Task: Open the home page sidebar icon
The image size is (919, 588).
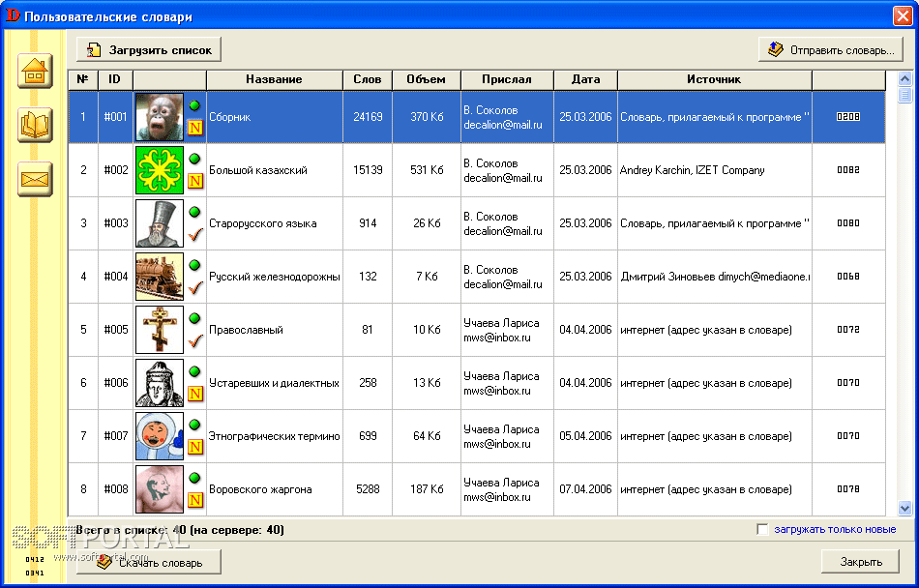Action: pos(35,71)
